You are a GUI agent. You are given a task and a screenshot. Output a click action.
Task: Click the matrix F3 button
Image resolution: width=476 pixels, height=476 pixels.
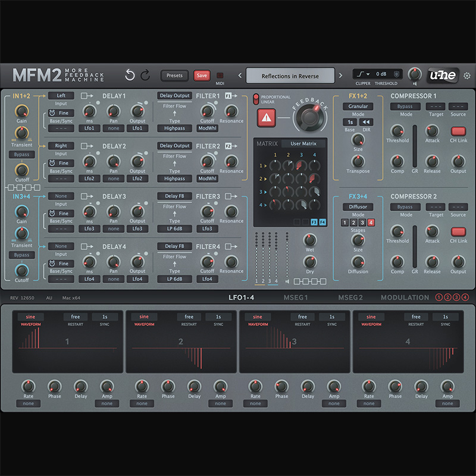point(314,222)
